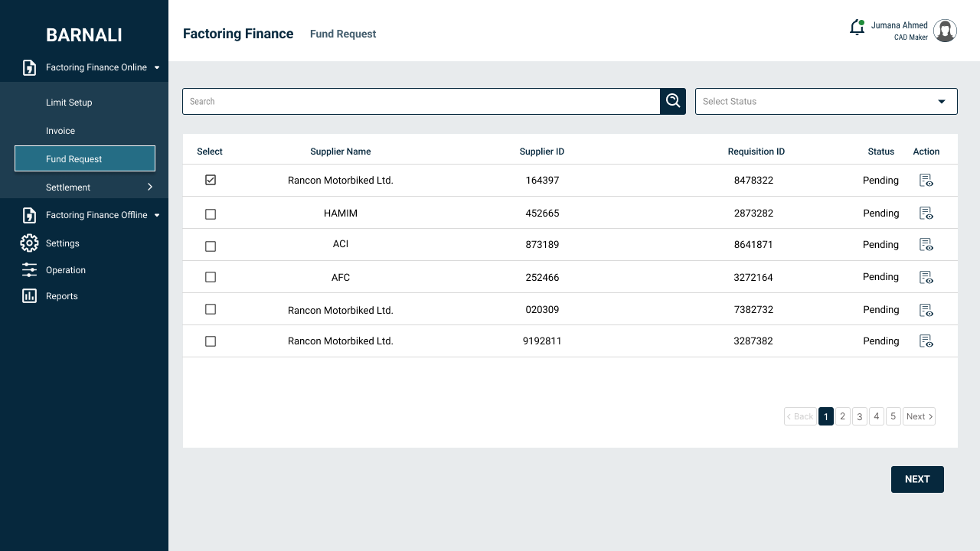
Task: View details for requisition 3287382
Action: (x=926, y=341)
